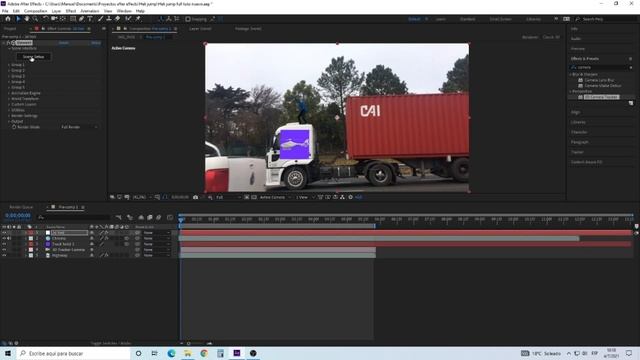The image size is (640, 360).
Task: Click the Track Solid 1 purple swatch
Action: [x=48, y=244]
